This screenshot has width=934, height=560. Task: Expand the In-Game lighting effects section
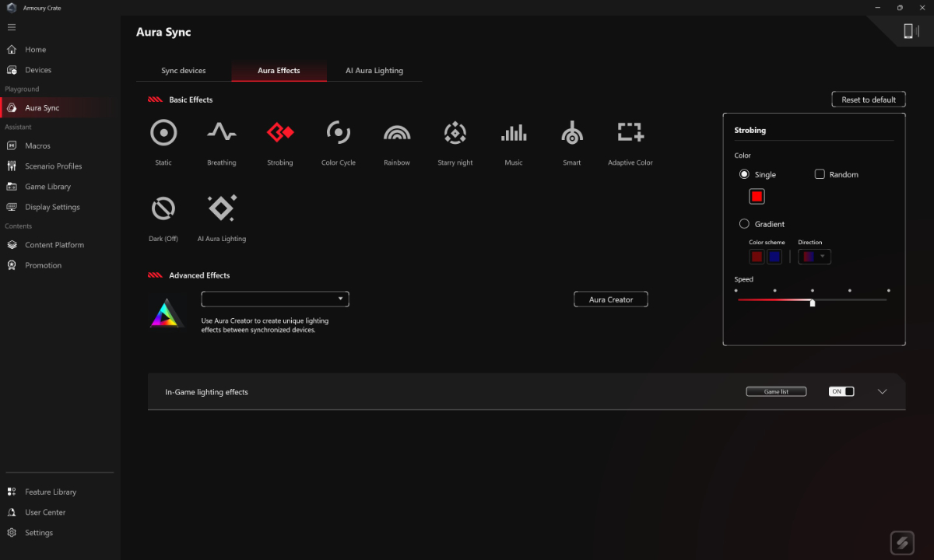[883, 392]
